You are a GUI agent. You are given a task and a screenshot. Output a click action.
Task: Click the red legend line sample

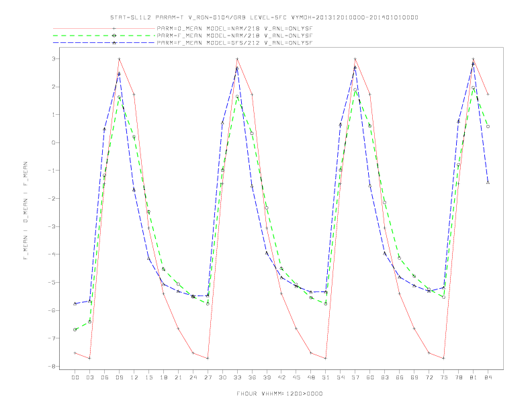click(x=104, y=28)
